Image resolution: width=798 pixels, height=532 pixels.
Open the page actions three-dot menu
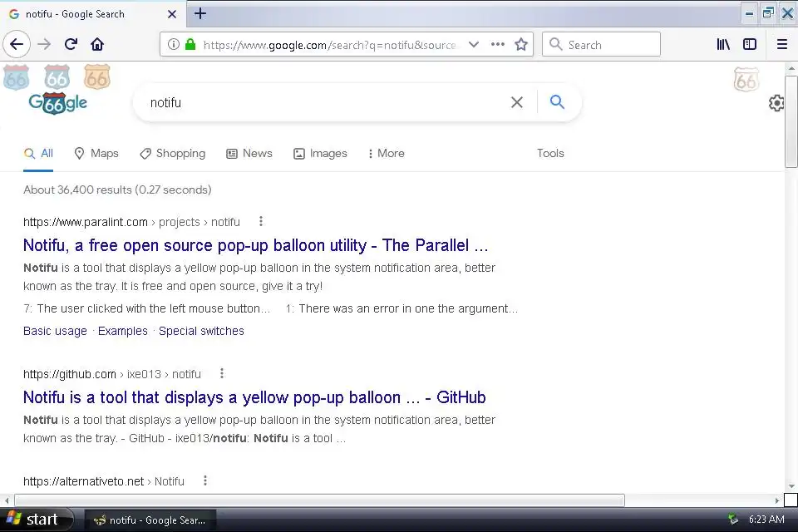point(498,44)
